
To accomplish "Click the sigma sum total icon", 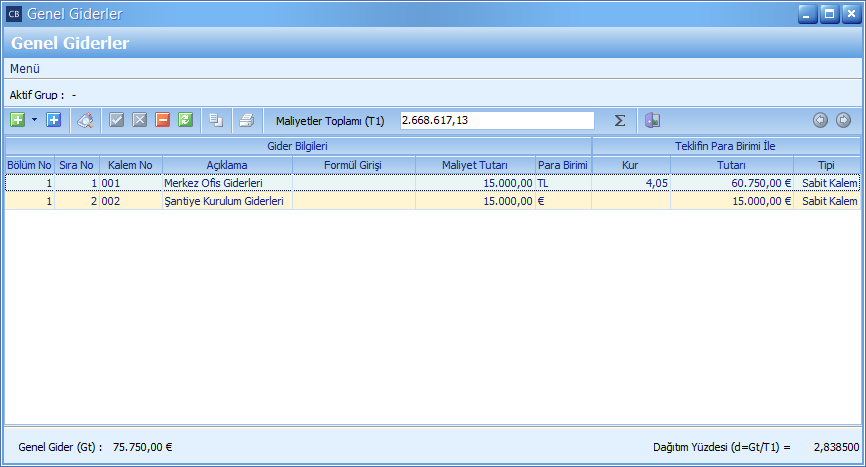I will pos(620,120).
